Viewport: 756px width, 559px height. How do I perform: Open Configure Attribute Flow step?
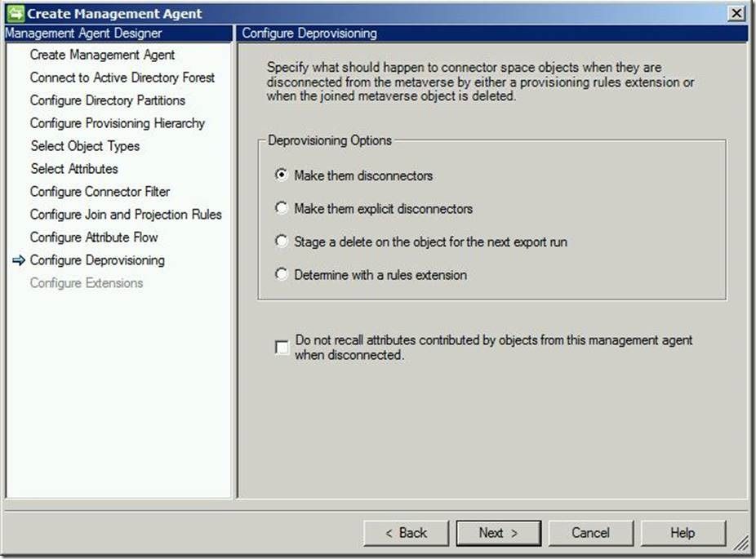[94, 237]
